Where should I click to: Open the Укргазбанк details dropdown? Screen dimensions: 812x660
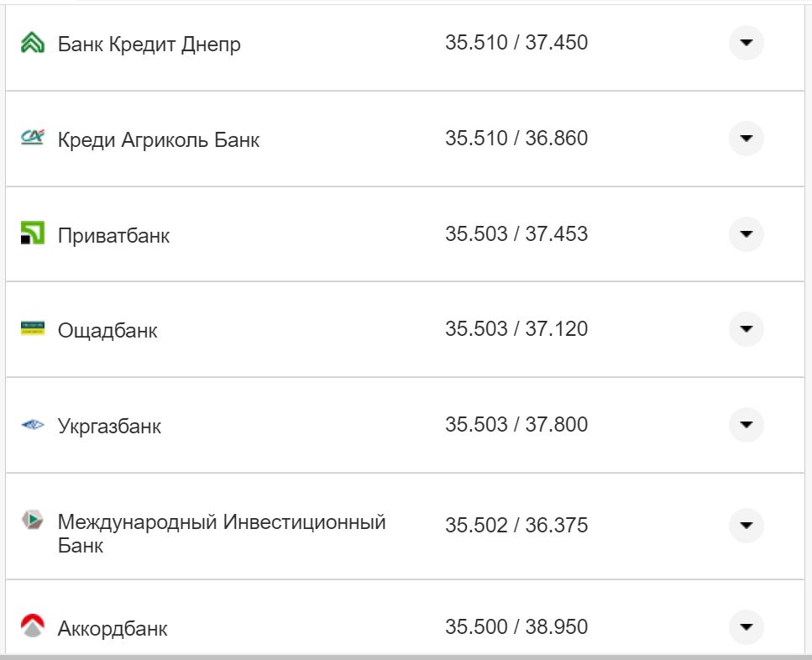746,425
